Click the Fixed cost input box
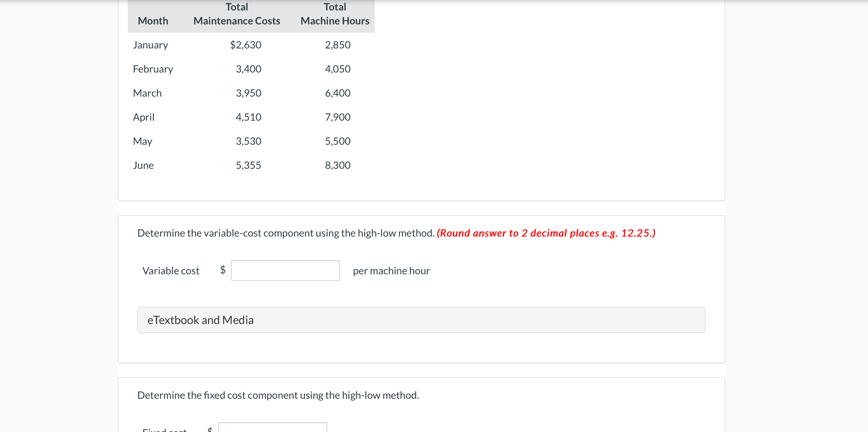Viewport: 868px width, 432px height. [272, 428]
